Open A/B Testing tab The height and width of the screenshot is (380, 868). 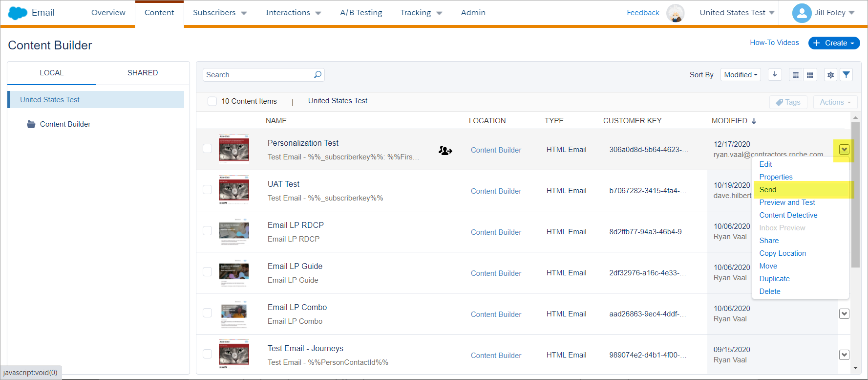tap(361, 13)
